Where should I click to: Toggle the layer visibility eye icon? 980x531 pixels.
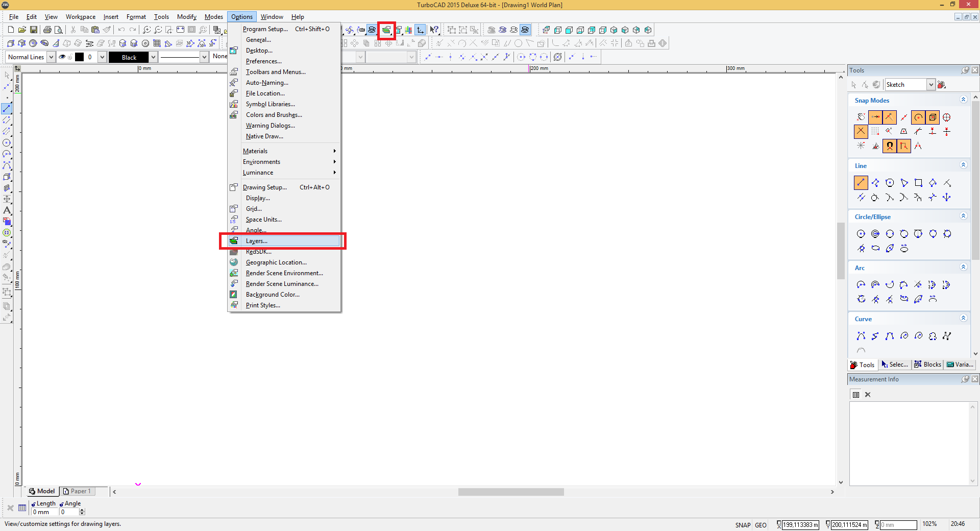pyautogui.click(x=62, y=57)
